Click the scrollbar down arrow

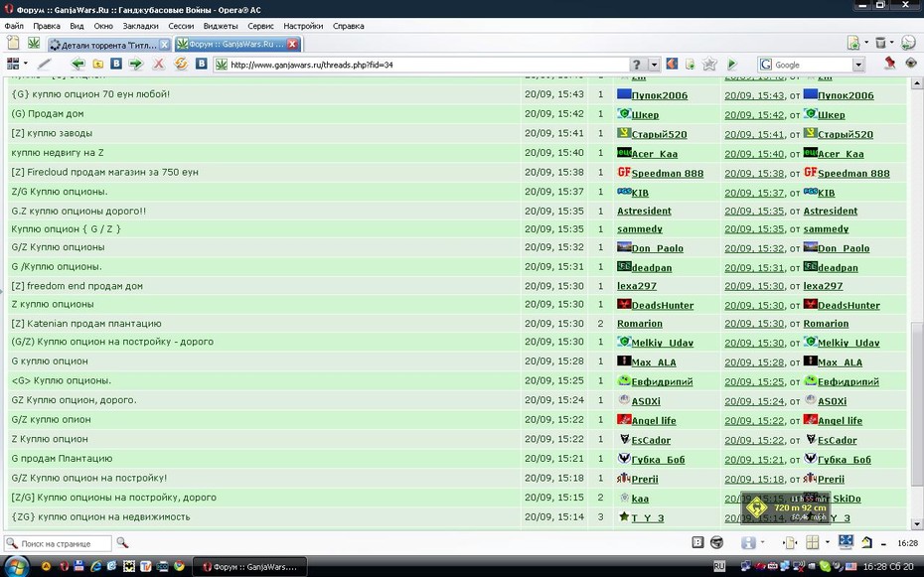[x=916, y=523]
